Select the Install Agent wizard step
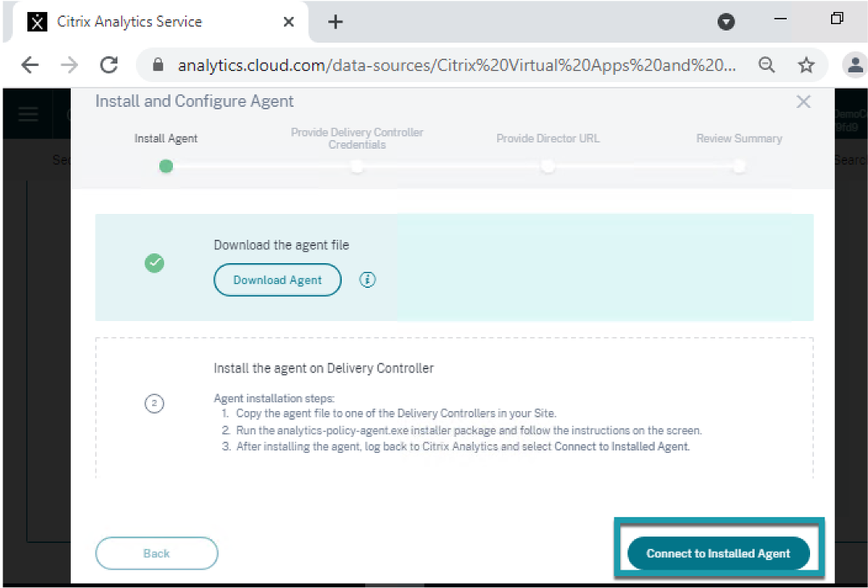This screenshot has width=868, height=588. point(166,138)
